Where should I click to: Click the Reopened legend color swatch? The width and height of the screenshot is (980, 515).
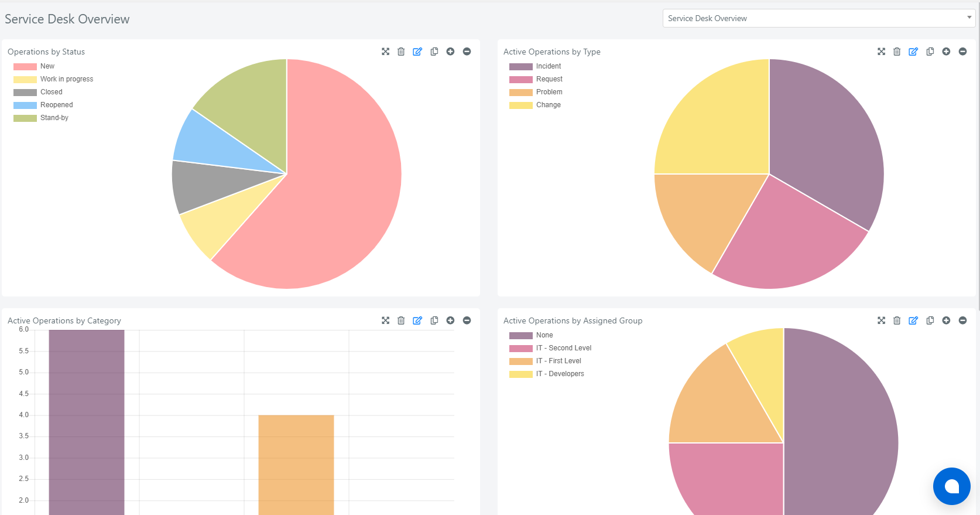(x=25, y=105)
